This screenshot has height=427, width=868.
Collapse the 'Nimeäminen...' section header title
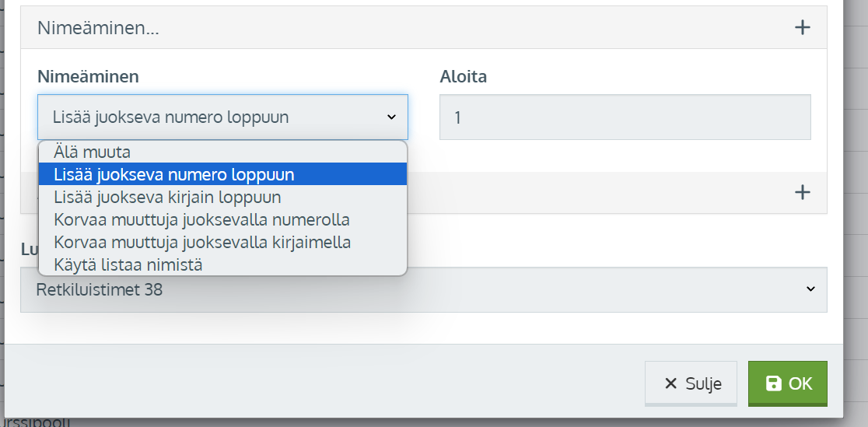click(x=99, y=28)
